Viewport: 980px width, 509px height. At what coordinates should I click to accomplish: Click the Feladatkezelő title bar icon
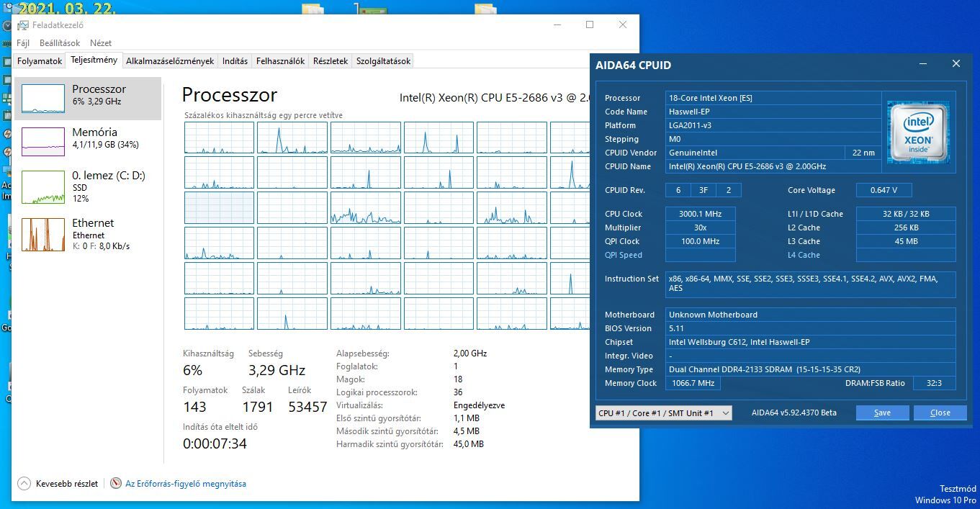click(x=23, y=25)
